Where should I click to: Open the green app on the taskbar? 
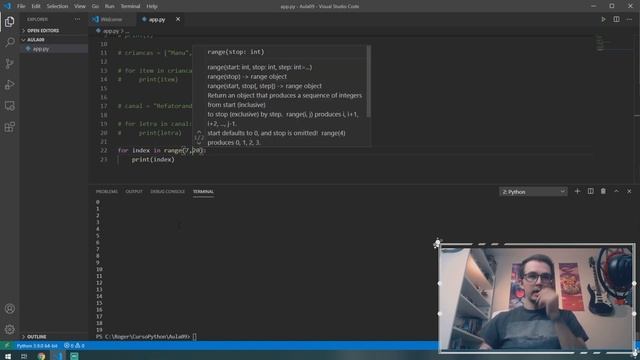(x=75, y=356)
